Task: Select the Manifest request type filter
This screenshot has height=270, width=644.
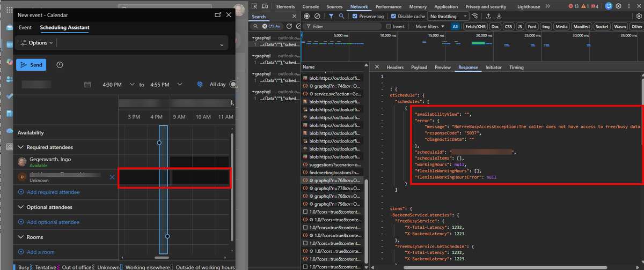Action: [x=581, y=26]
